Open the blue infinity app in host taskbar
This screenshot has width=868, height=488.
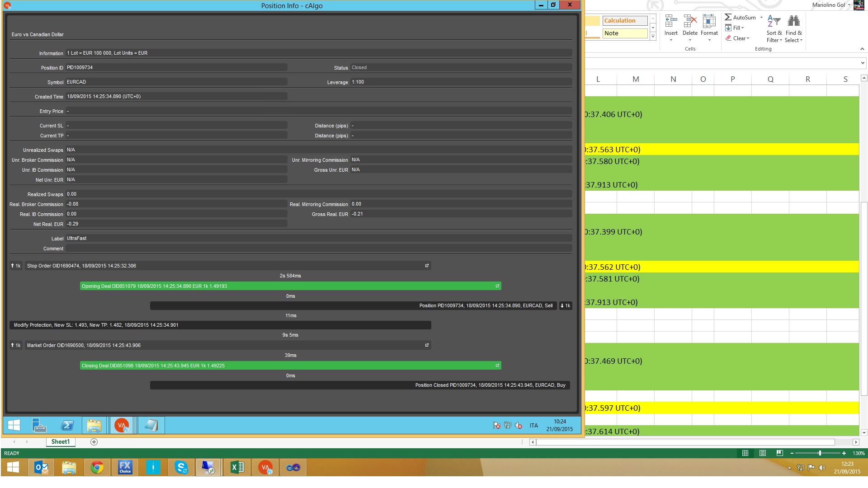pyautogui.click(x=293, y=468)
